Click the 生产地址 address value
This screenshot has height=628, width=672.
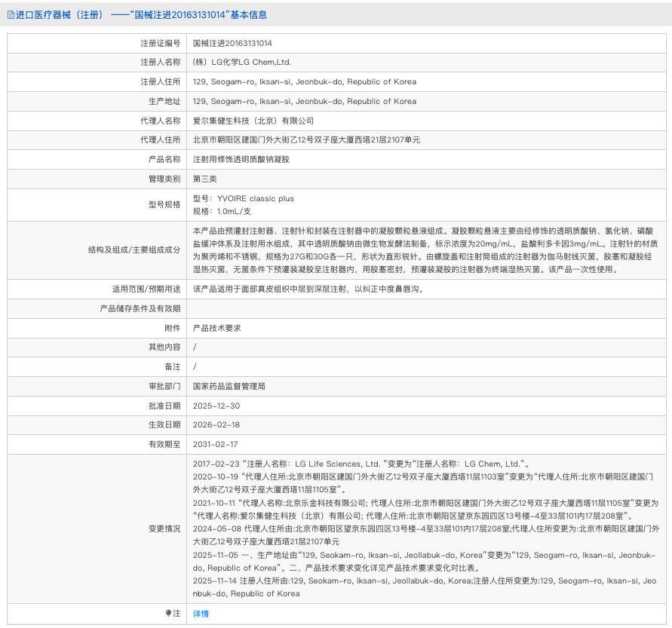pos(304,101)
